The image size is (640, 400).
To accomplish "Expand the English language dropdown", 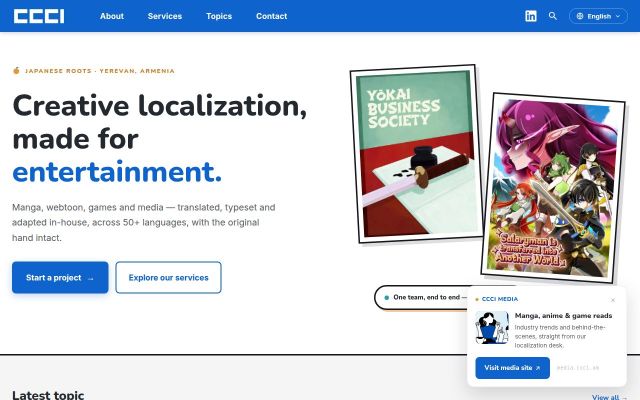I will tap(598, 16).
